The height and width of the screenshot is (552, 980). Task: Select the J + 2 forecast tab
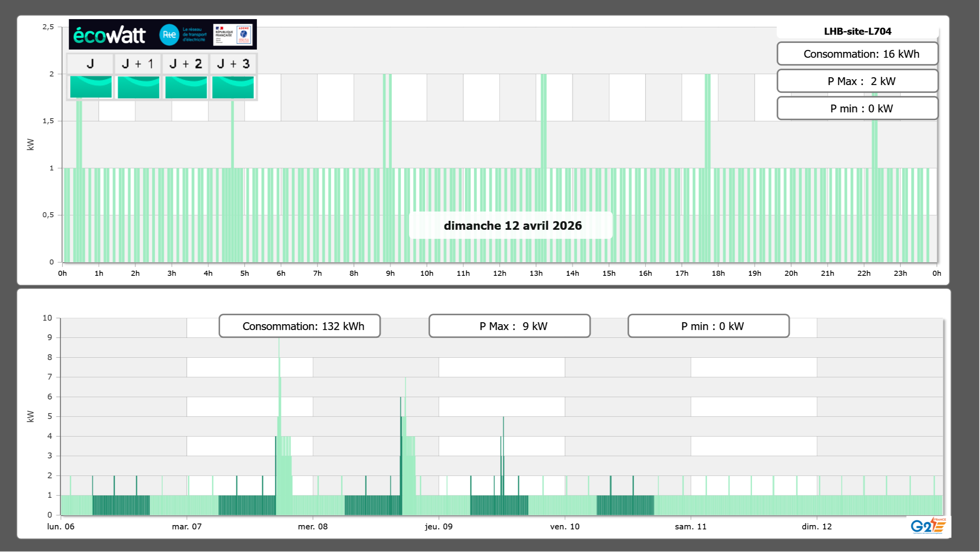pyautogui.click(x=185, y=64)
